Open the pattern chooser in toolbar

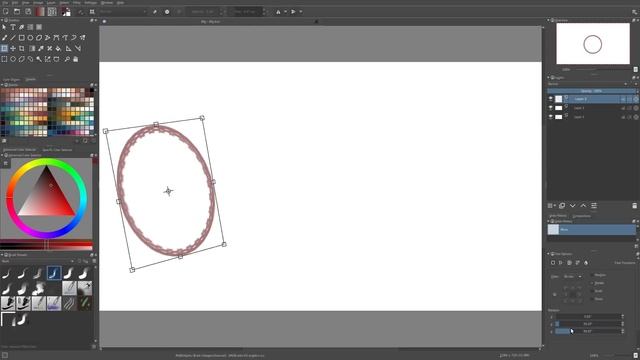52,11
